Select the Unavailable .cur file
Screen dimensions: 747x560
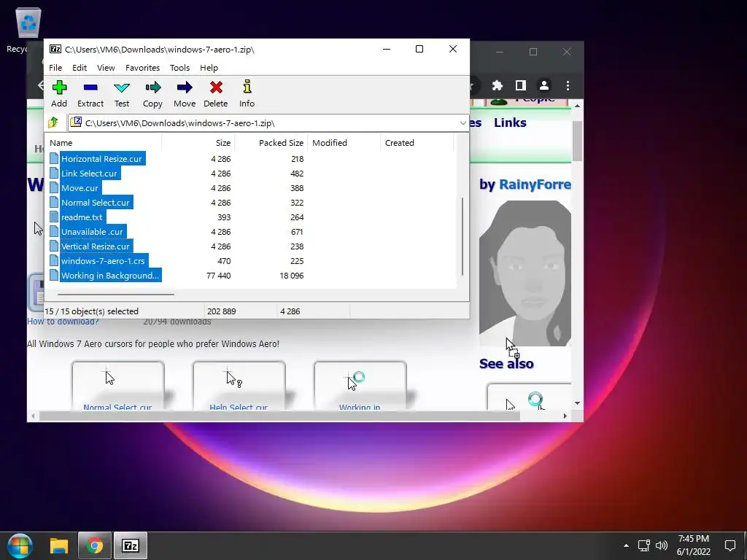[92, 232]
